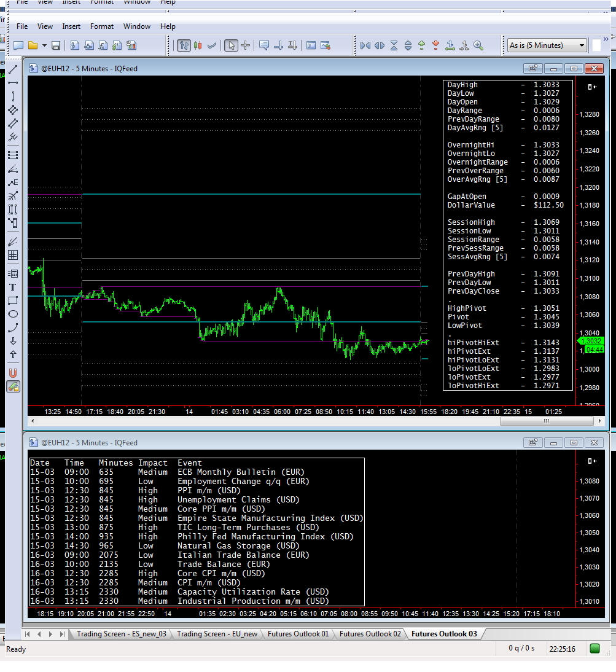The image size is (616, 672).
Task: Toggle the drawings lock pencil button
Action: (14, 387)
